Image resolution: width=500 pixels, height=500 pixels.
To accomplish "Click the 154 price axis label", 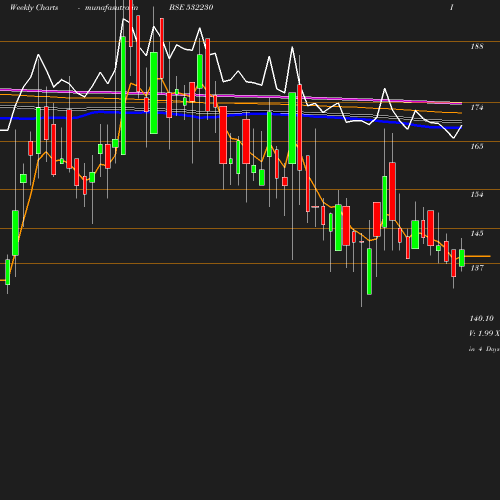I will click(477, 194).
